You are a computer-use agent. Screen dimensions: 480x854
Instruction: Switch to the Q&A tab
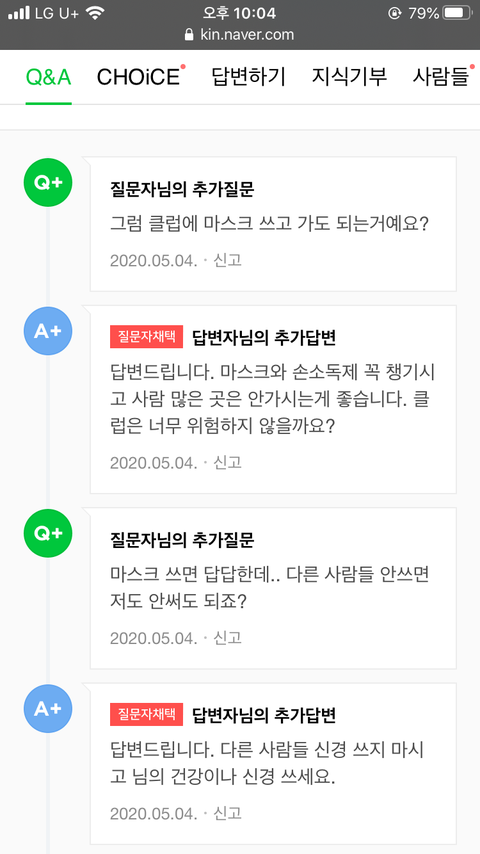48,77
